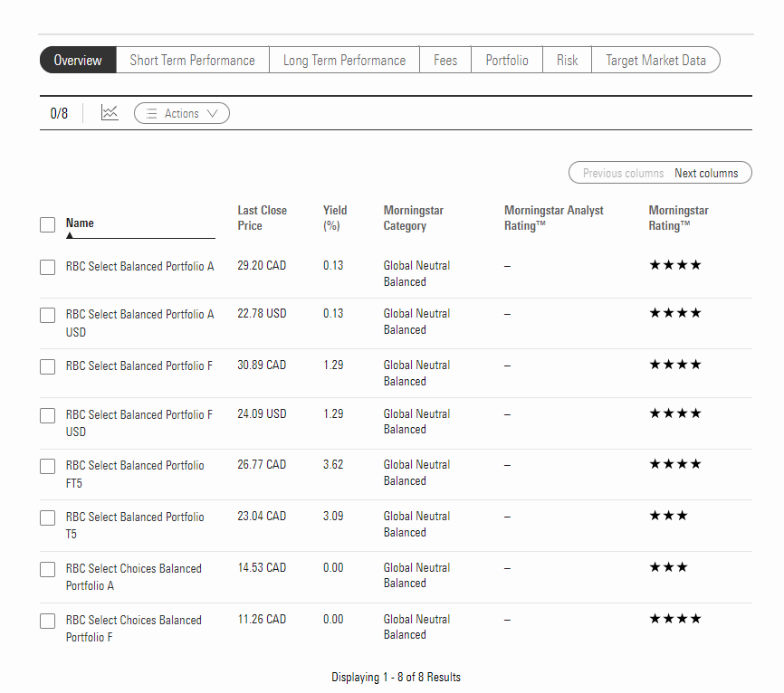This screenshot has height=693, width=784.
Task: Click the 14.53 CAD price cell
Action: [262, 567]
